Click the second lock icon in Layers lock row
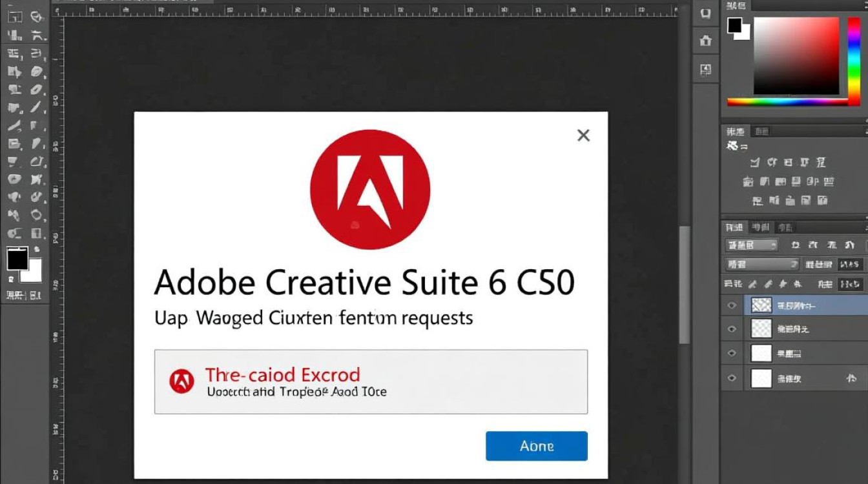868x484 pixels. click(768, 283)
